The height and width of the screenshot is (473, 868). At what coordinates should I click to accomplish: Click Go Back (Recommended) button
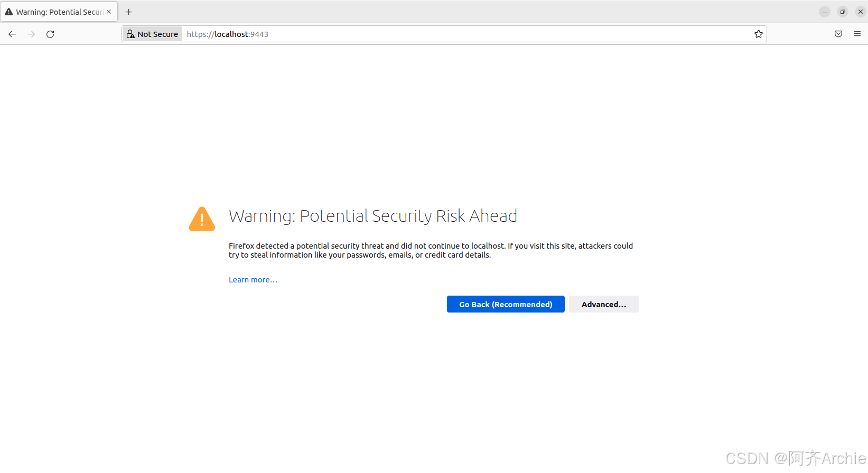click(506, 304)
